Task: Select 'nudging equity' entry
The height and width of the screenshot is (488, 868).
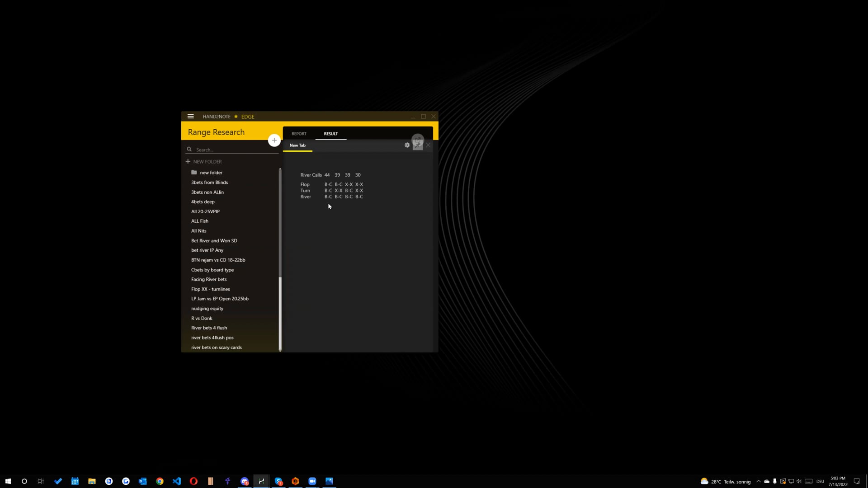Action: [207, 309]
